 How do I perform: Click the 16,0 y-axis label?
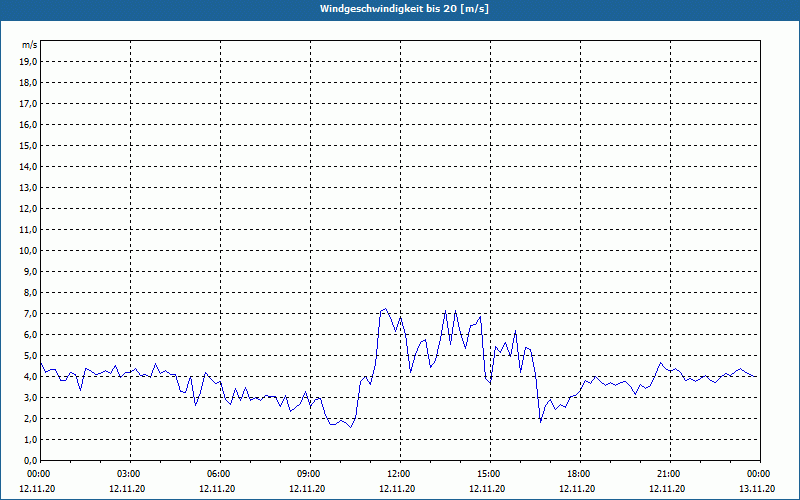[28, 124]
